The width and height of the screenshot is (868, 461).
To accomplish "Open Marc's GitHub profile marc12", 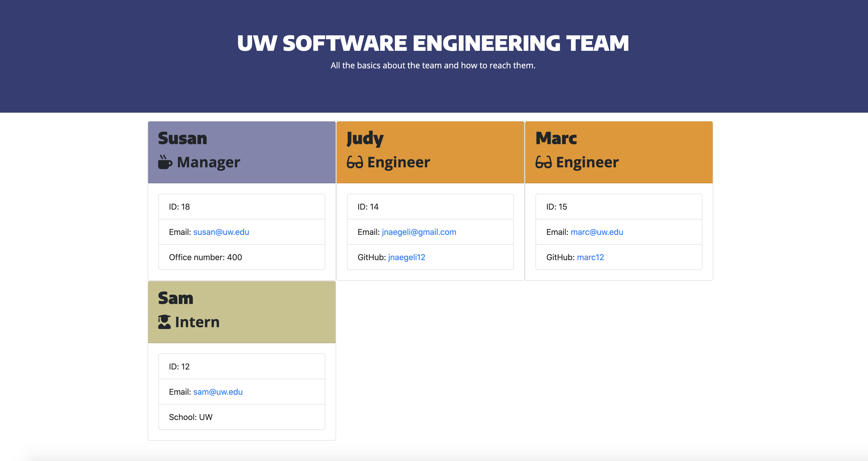I will point(590,257).
